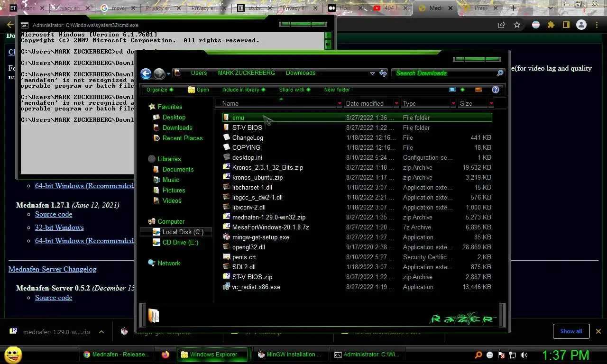Open the Include in library menu
This screenshot has width=607, height=364.
[x=244, y=90]
